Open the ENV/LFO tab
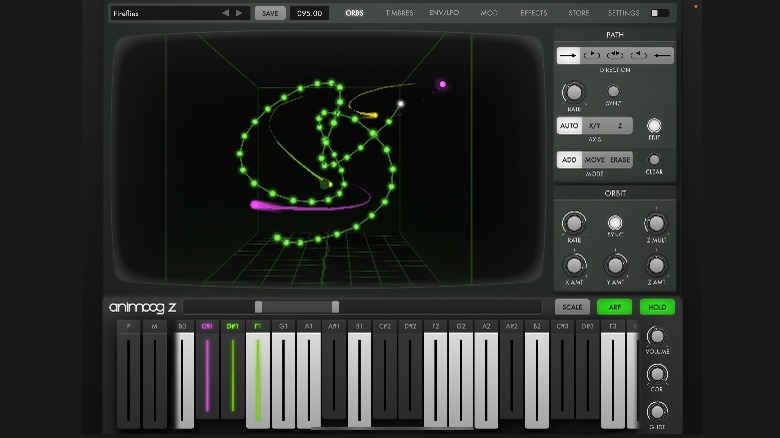 click(444, 13)
